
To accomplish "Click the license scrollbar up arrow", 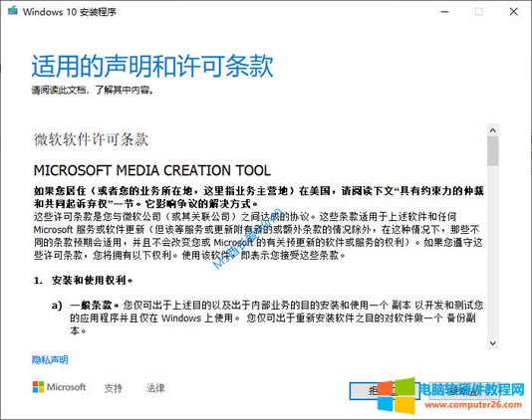I will [493, 130].
